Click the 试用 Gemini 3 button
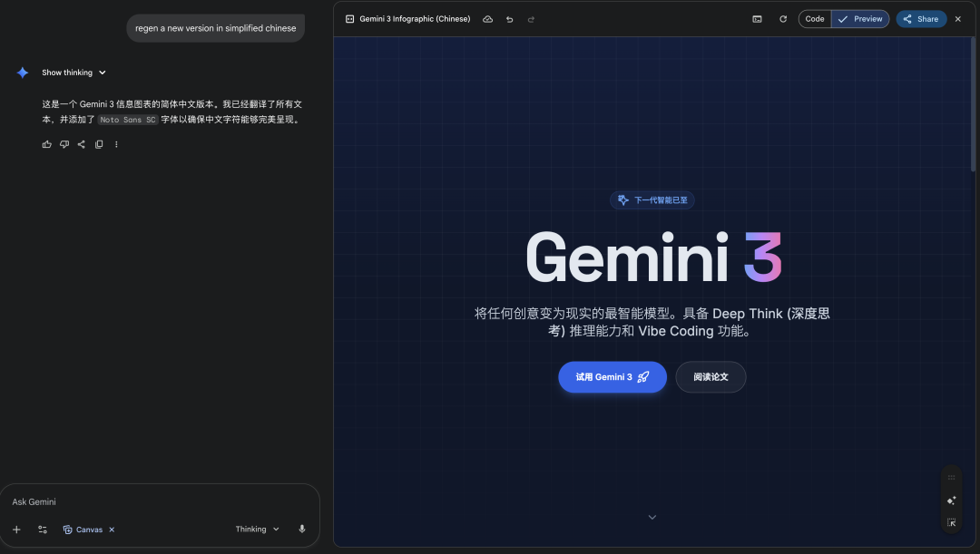Screen dimensions: 980x554 tap(612, 377)
